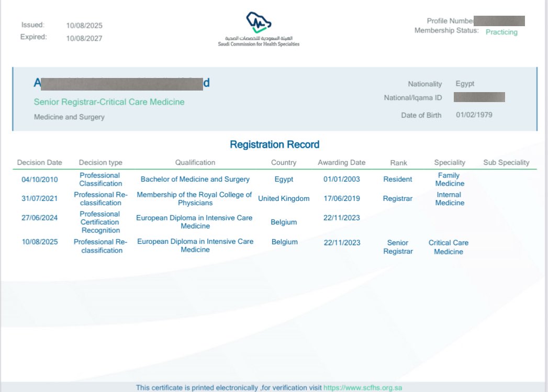548x392 pixels.
Task: Select decision date 04/10/2010
Action: point(39,180)
